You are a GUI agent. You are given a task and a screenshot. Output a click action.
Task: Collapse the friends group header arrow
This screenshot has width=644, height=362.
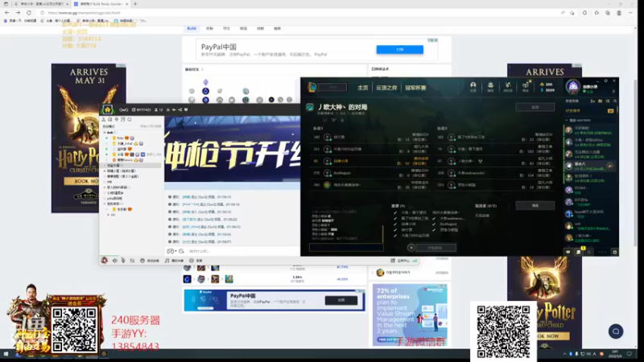click(567, 120)
